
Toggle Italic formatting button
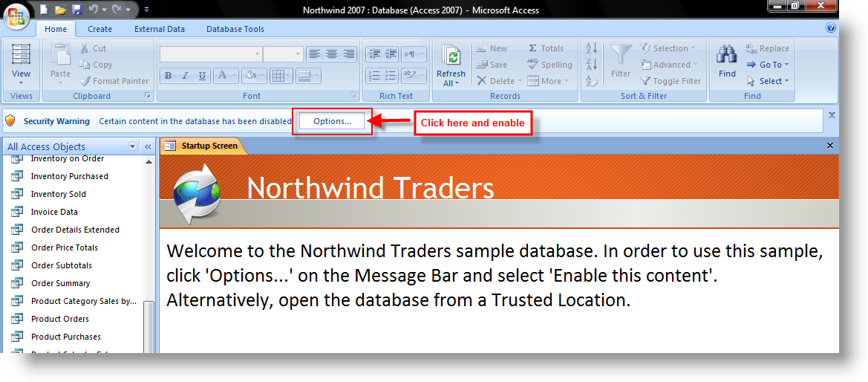tap(185, 76)
